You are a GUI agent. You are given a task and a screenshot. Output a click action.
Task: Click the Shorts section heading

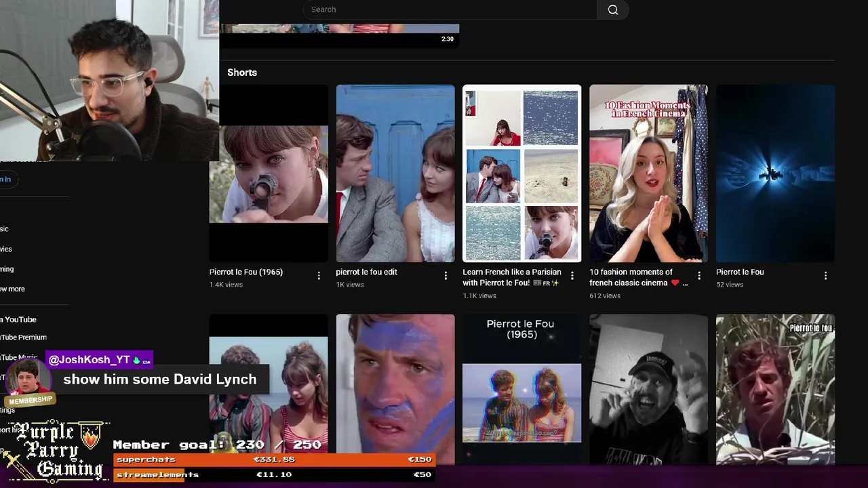pos(242,73)
